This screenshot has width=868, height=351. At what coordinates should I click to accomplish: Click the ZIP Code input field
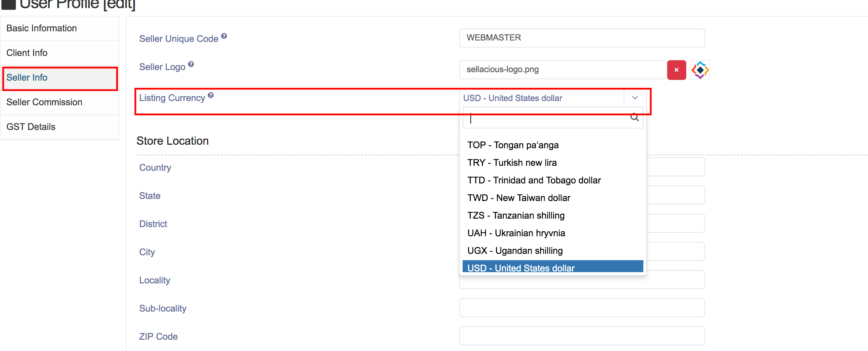pos(581,336)
